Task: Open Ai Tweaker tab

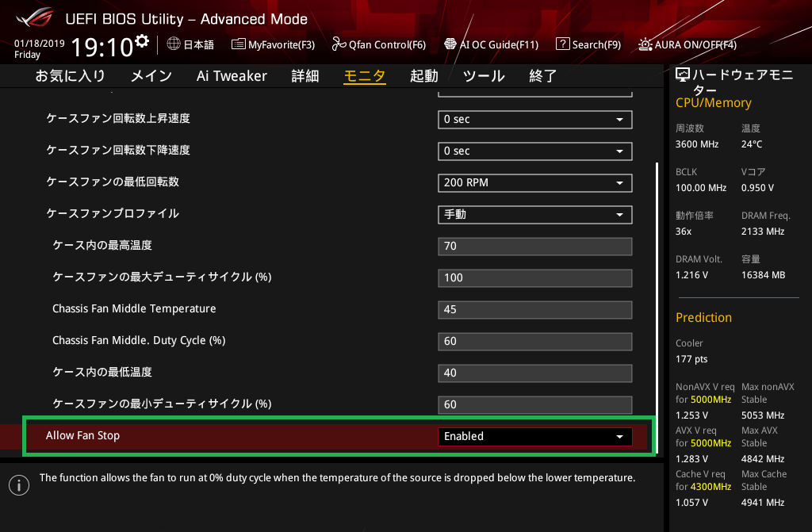Action: (232, 76)
